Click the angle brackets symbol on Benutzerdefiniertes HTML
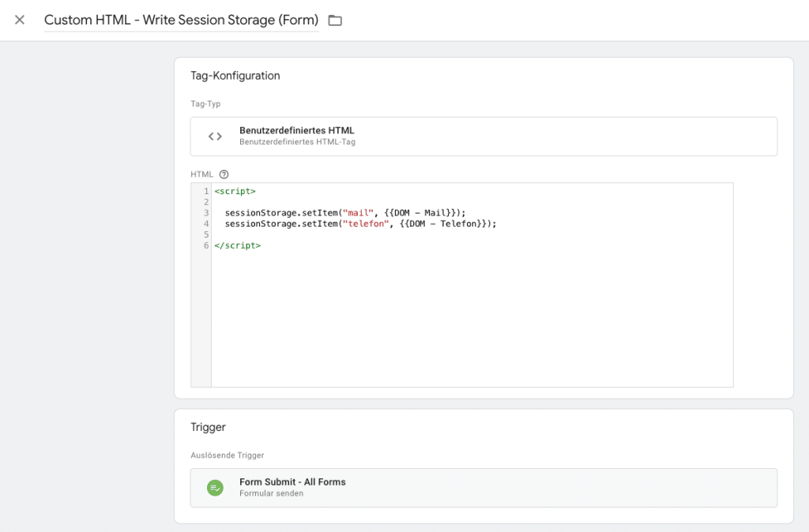Image resolution: width=809 pixels, height=532 pixels. 215,136
